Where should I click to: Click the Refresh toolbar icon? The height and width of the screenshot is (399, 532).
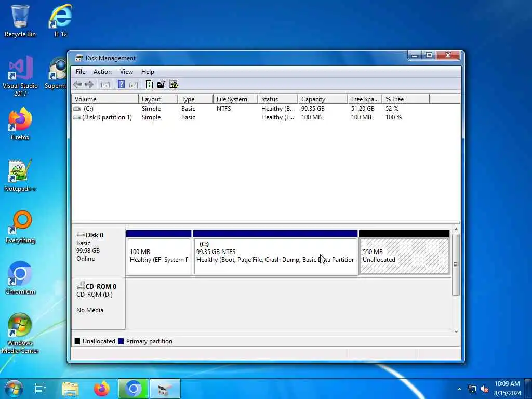point(149,84)
